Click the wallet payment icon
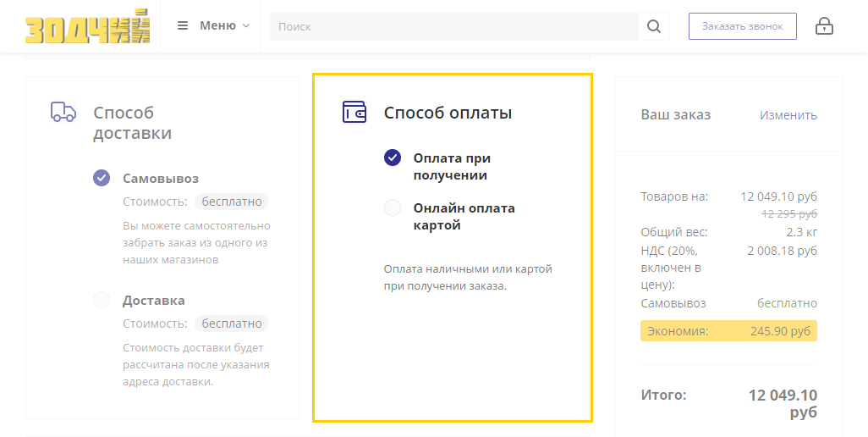868x437 pixels. (x=354, y=112)
